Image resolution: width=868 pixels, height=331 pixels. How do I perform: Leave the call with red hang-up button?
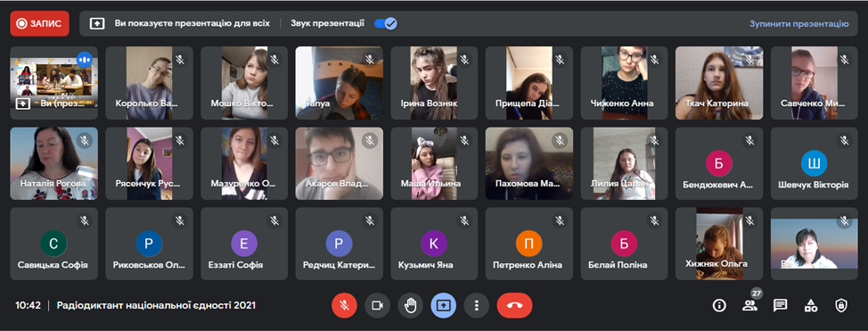[x=514, y=305]
